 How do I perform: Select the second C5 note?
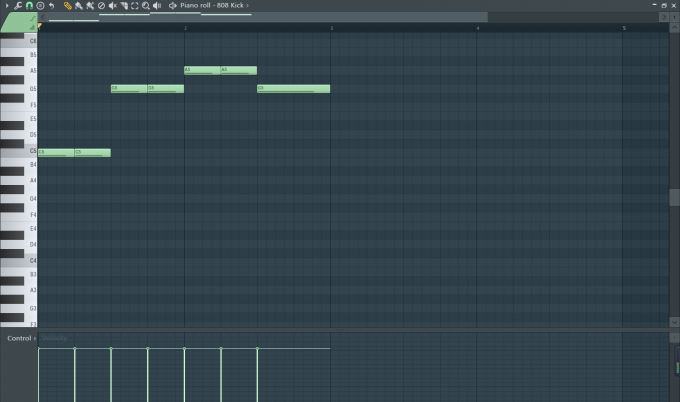[x=93, y=153]
